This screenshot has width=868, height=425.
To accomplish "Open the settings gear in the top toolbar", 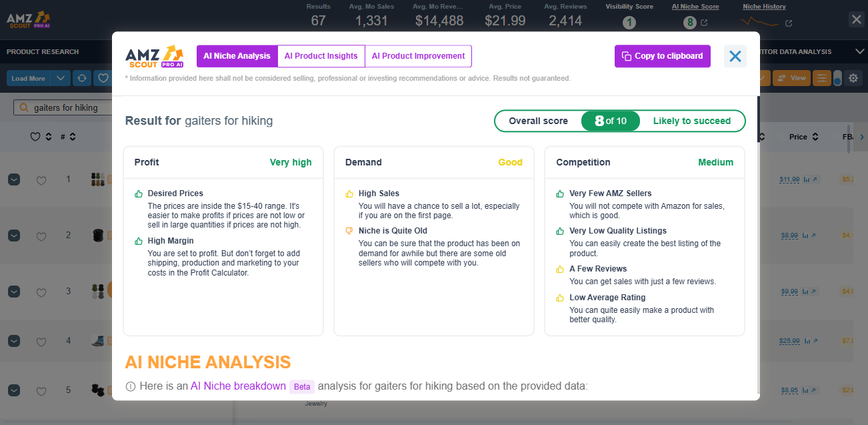I will pos(853,78).
